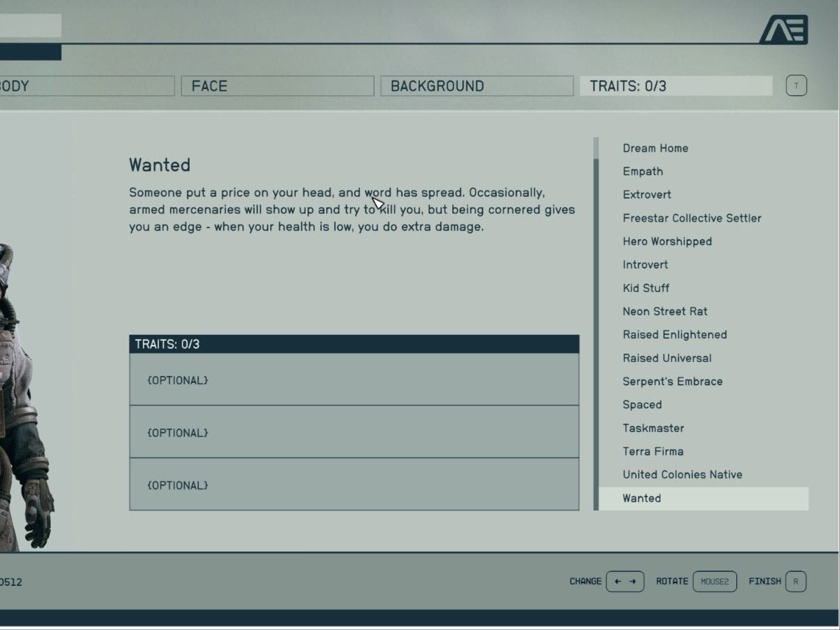Click the arrow keys icon next to Change

click(624, 582)
